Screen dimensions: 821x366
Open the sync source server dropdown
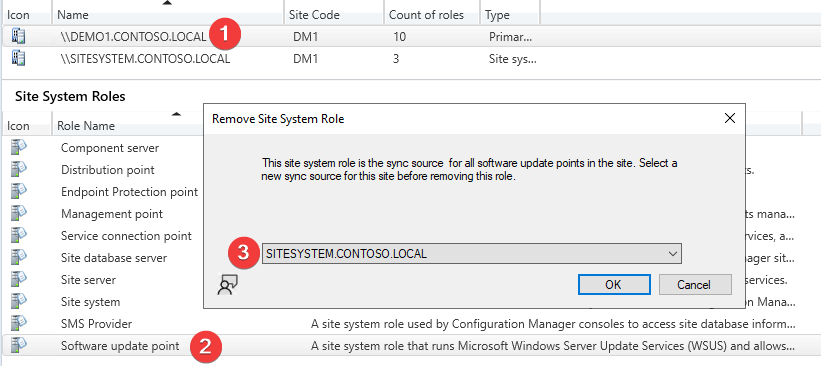coord(471,254)
